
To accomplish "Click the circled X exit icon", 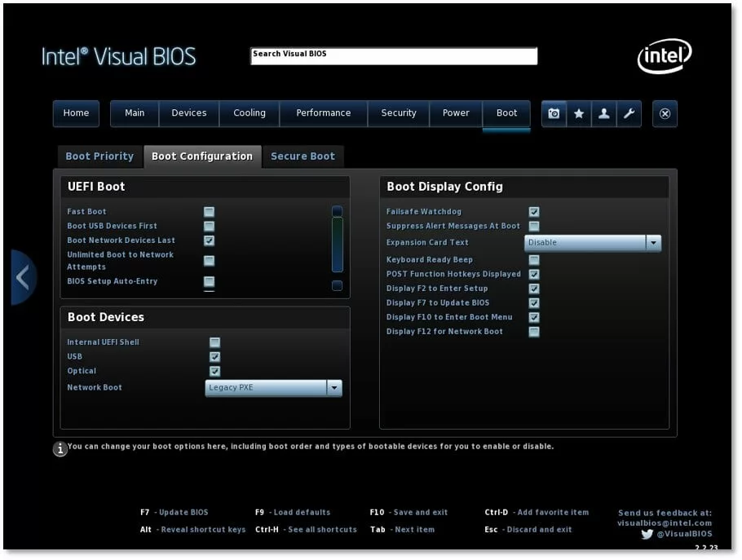I will [x=665, y=113].
